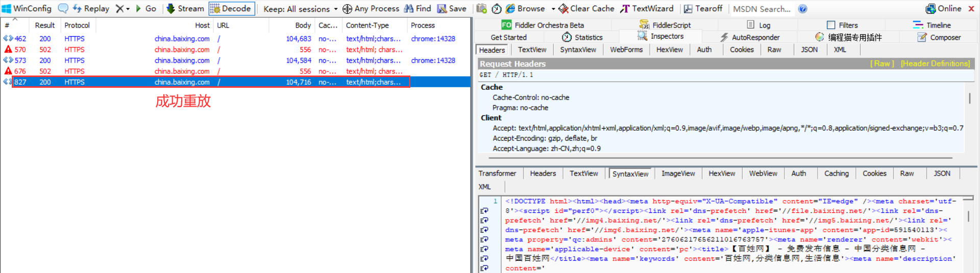Toggle the Decode button
The height and width of the screenshot is (273, 980).
tap(231, 9)
